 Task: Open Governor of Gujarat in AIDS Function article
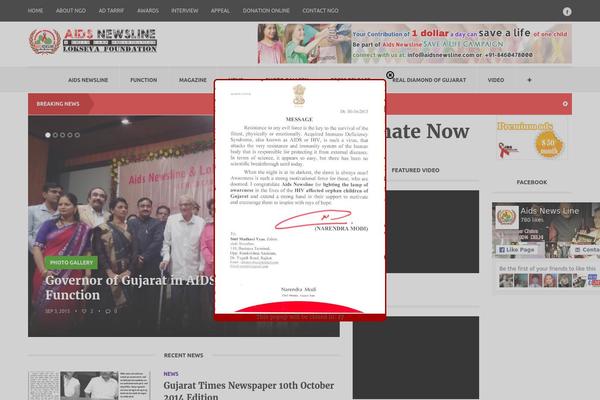[130, 287]
